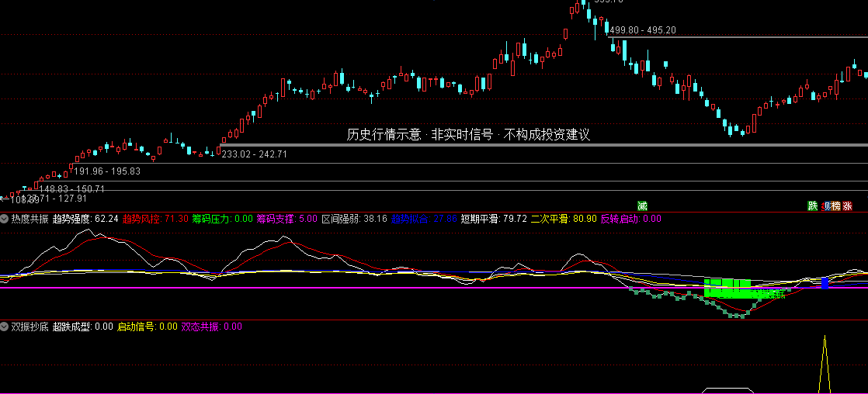Viewport: 868px width, 394px height.
Task: Open the 热度共振 indicator name
Action: point(30,219)
